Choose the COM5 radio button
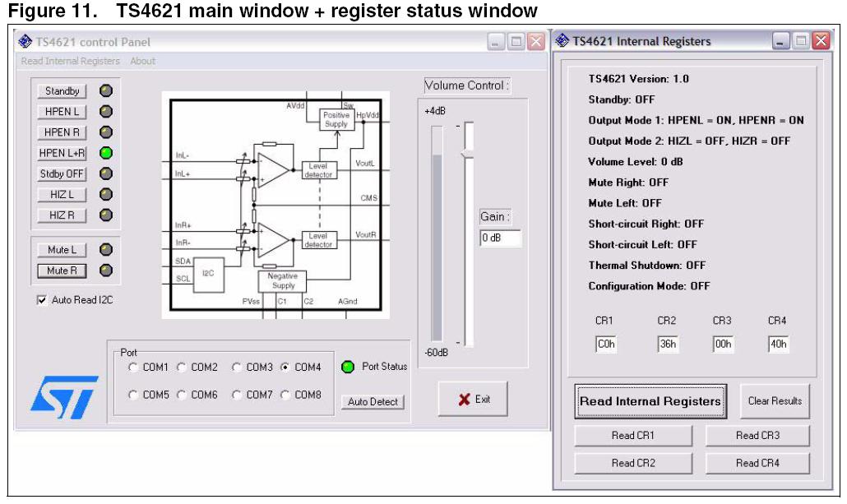847x504 pixels. [132, 395]
